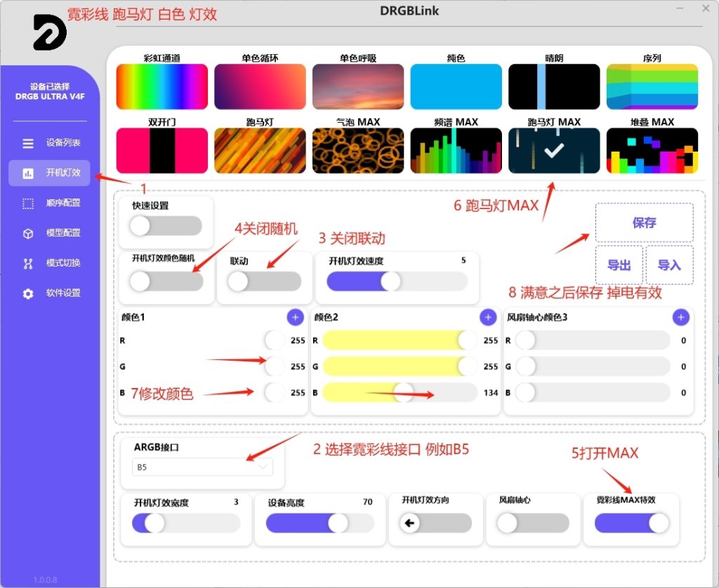Viewport: 719px width, 588px height.
Task: Adjust 颜色2 G slider
Action: pyautogui.click(x=400, y=367)
